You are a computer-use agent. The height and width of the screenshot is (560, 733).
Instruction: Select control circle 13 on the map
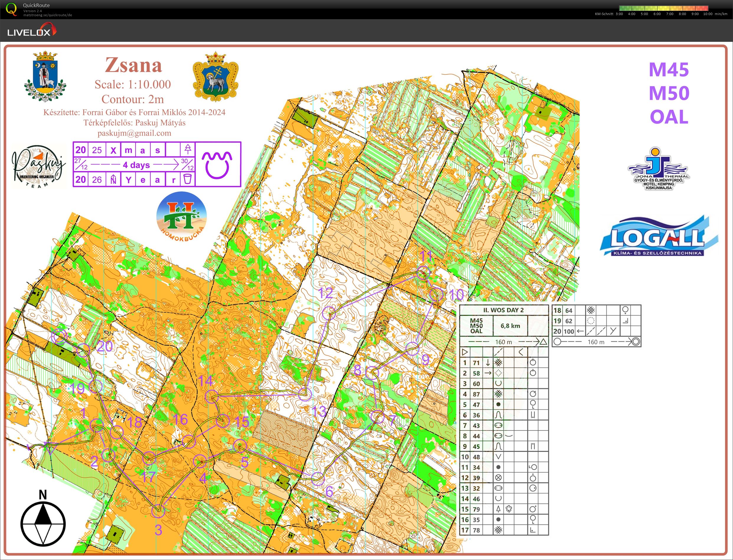[x=305, y=395]
